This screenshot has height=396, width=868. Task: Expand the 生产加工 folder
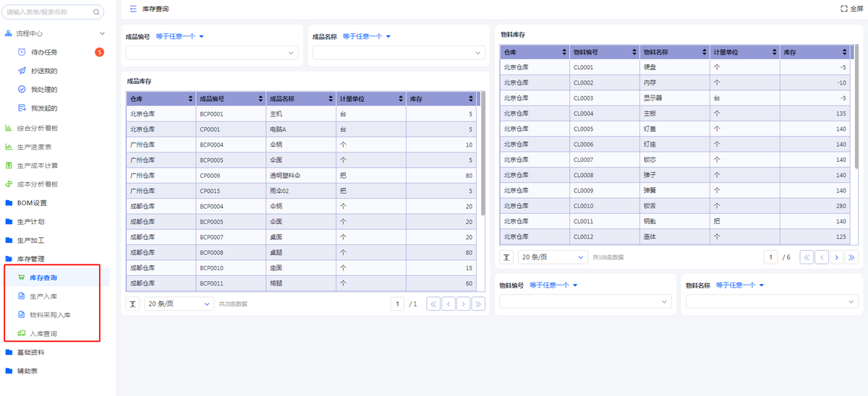(x=30, y=241)
